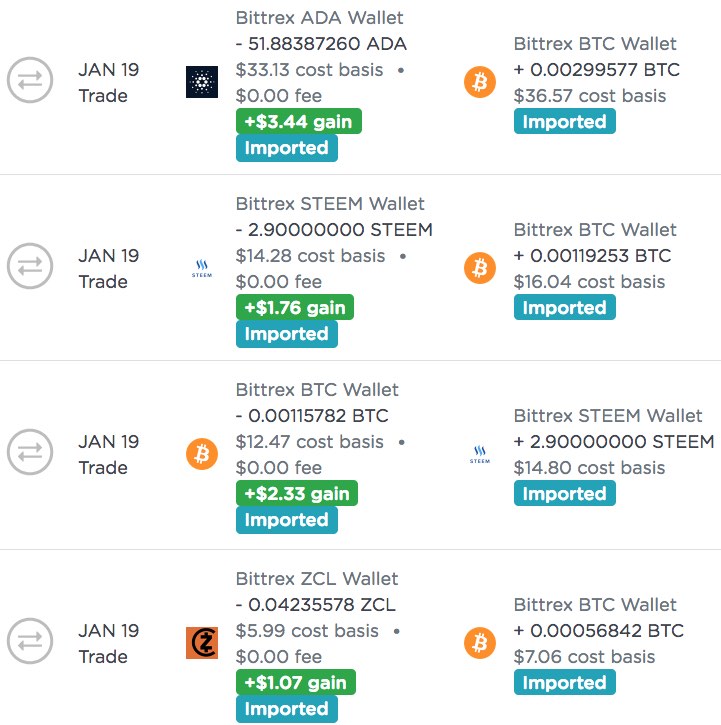Click the +$3.44 gain badge
The height and width of the screenshot is (725, 721).
point(299,121)
